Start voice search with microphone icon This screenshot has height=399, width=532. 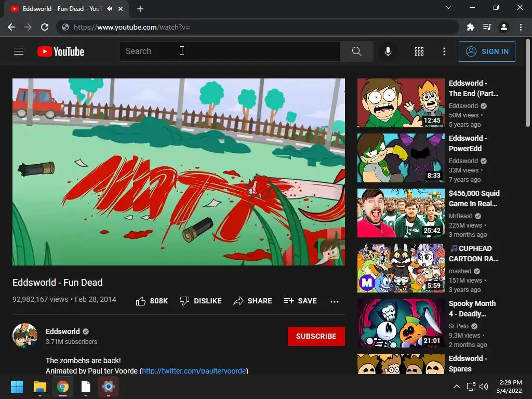(x=388, y=51)
